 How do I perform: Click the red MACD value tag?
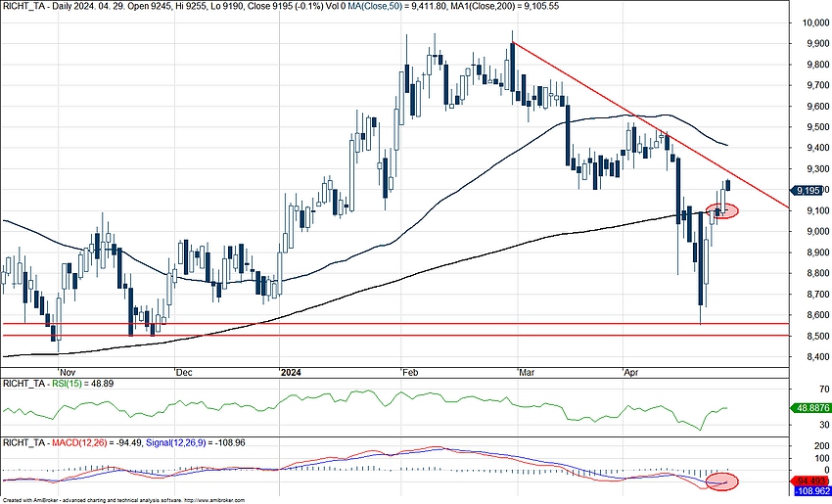click(810, 480)
